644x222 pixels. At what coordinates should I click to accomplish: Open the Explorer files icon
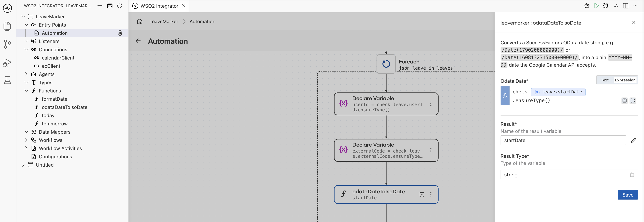[7, 26]
